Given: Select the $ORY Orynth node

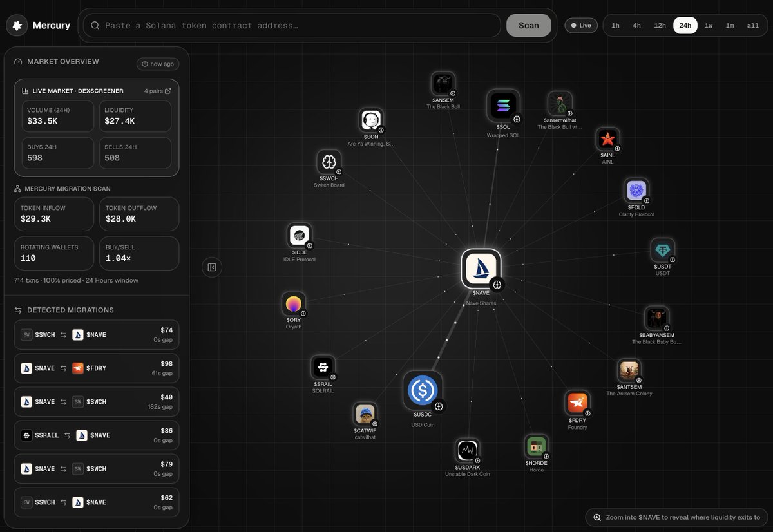Looking at the screenshot, I should [294, 304].
